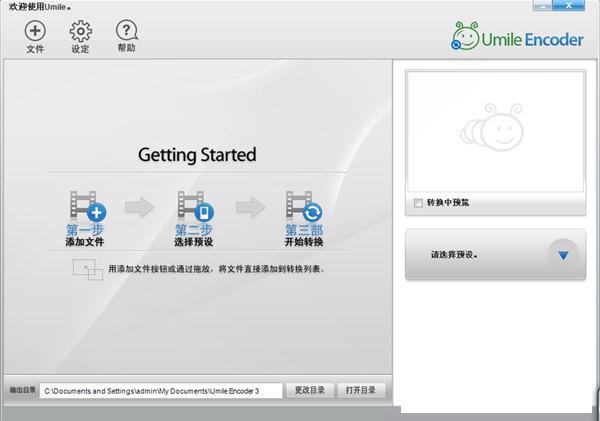Click the 第一步 添加文件 step icon
The height and width of the screenshot is (421, 600).
point(87,206)
